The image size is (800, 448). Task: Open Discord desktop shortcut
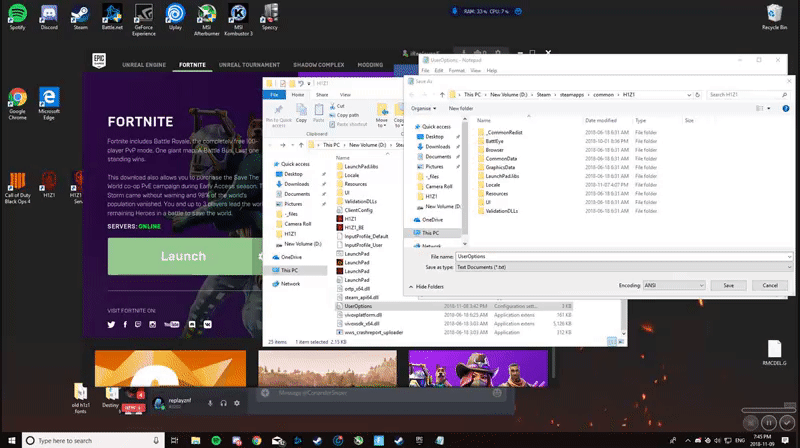tap(49, 16)
